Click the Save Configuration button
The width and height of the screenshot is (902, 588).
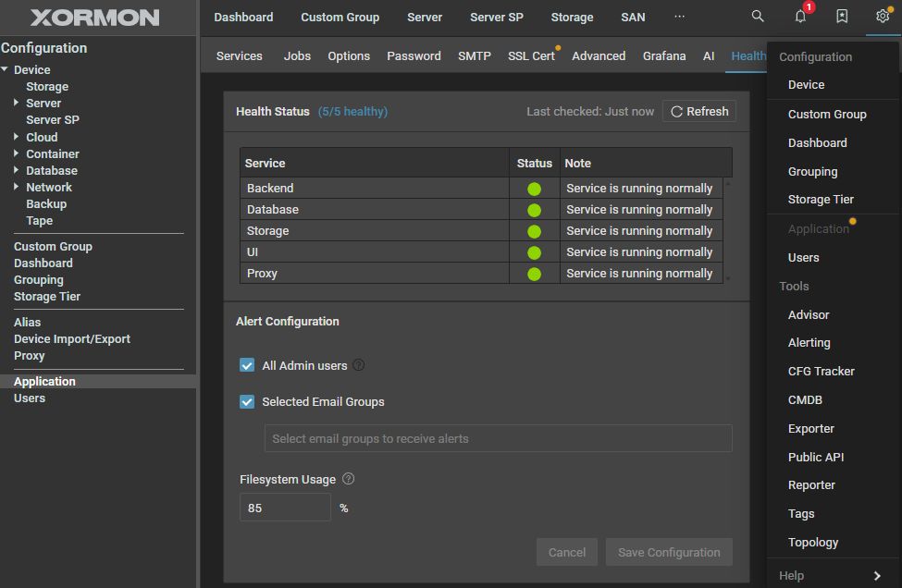(x=669, y=553)
